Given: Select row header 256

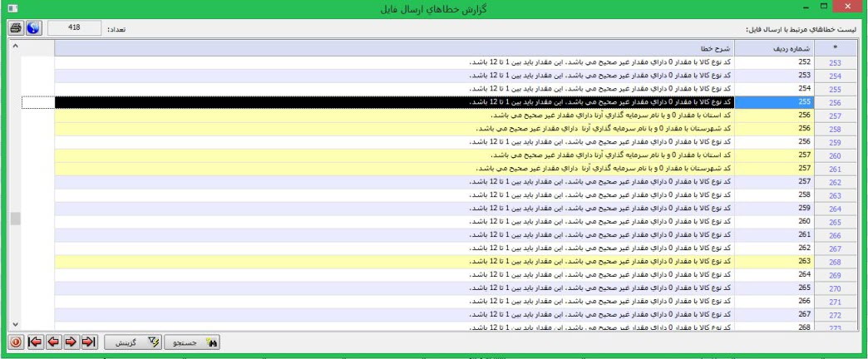Looking at the screenshot, I should point(834,102).
